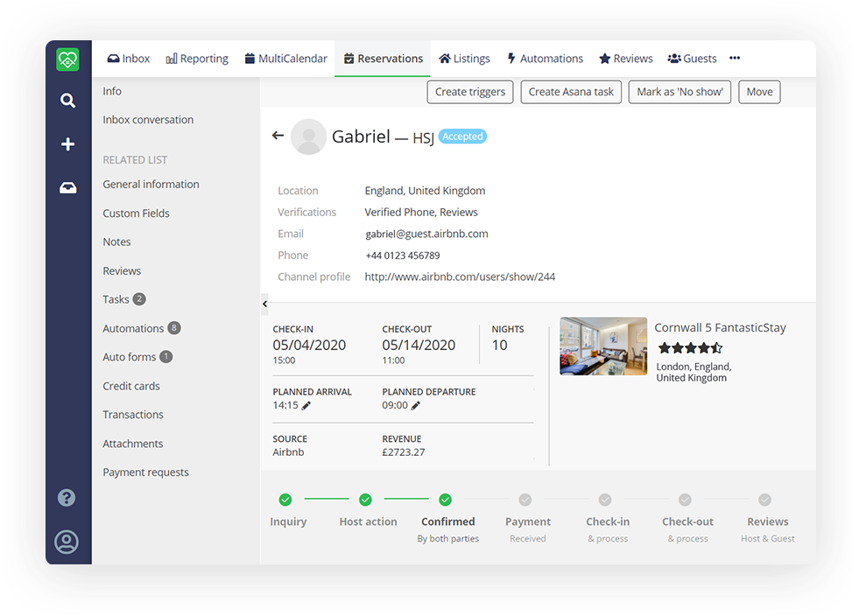Viewport: 852px width, 616px height.
Task: Open search from the sidebar magnifier
Action: pos(67,101)
